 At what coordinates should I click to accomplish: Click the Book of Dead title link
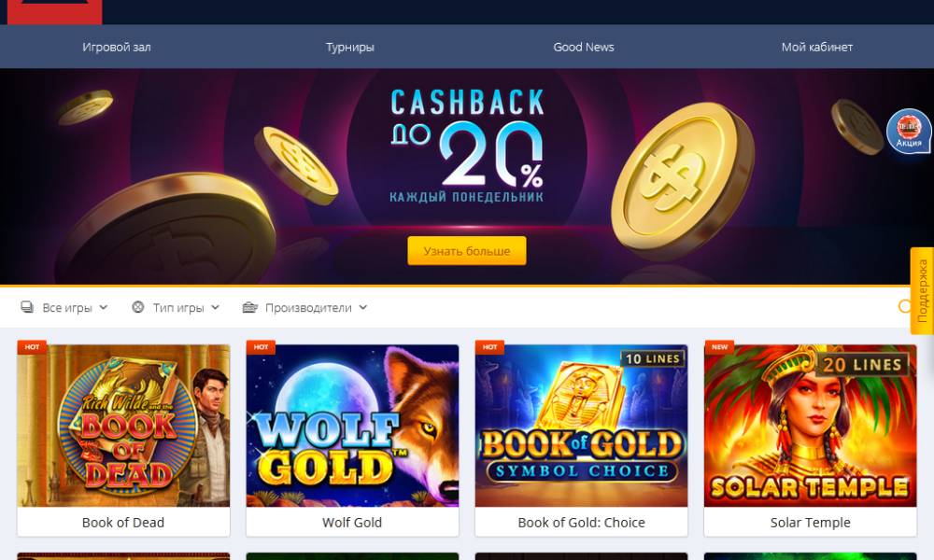pos(123,523)
